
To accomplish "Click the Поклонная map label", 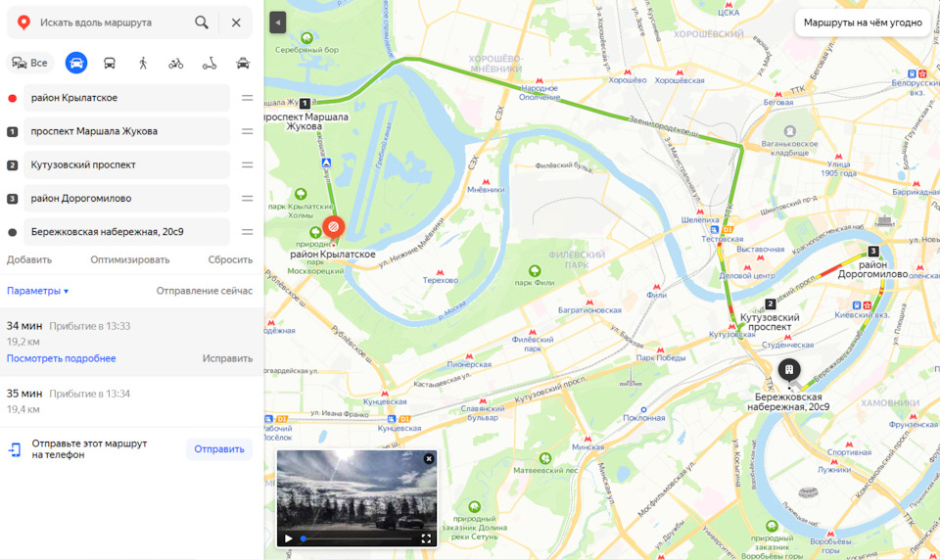I will coord(644,418).
